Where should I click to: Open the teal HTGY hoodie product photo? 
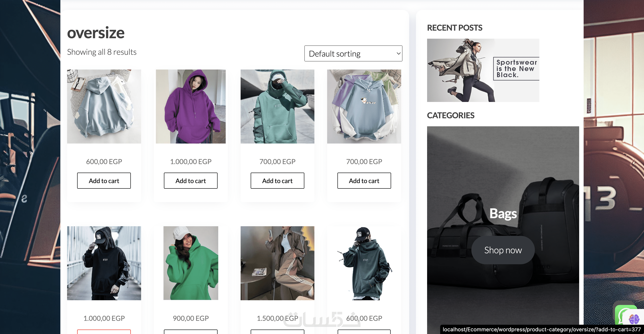277,106
